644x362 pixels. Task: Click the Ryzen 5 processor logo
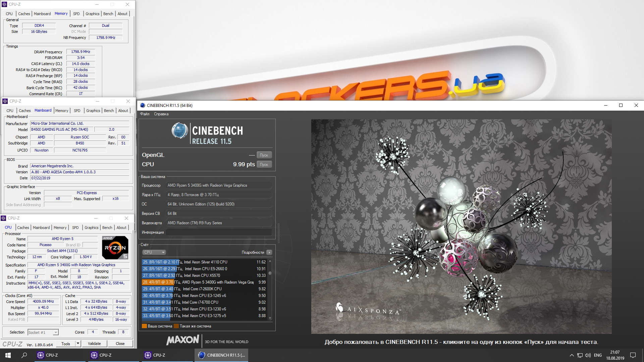(x=115, y=248)
